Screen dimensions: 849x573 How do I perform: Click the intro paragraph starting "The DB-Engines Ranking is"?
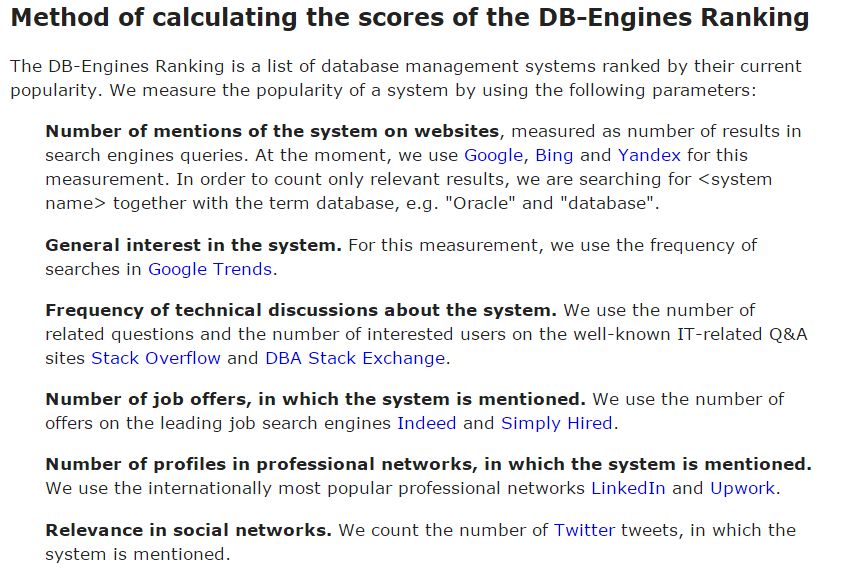point(405,78)
